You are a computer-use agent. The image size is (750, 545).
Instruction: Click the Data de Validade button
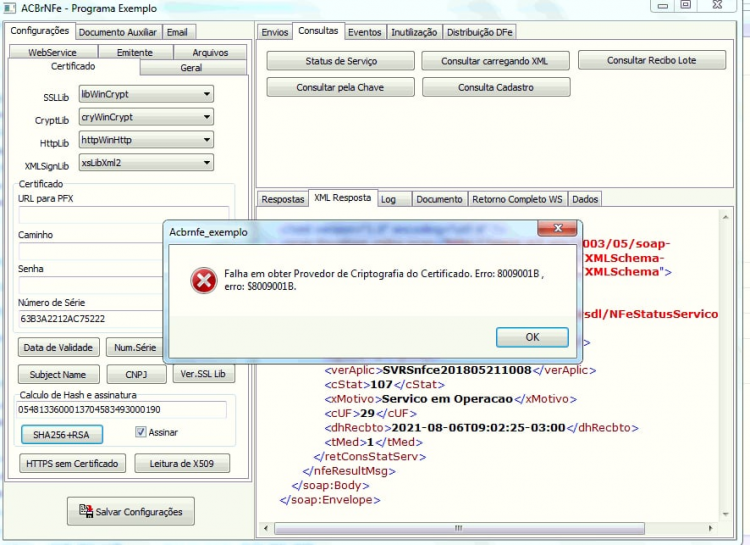[58, 347]
